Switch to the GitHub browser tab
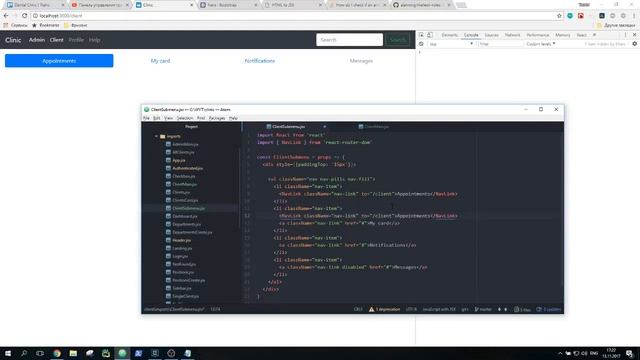Image resolution: width=640 pixels, height=360 pixels. click(422, 5)
